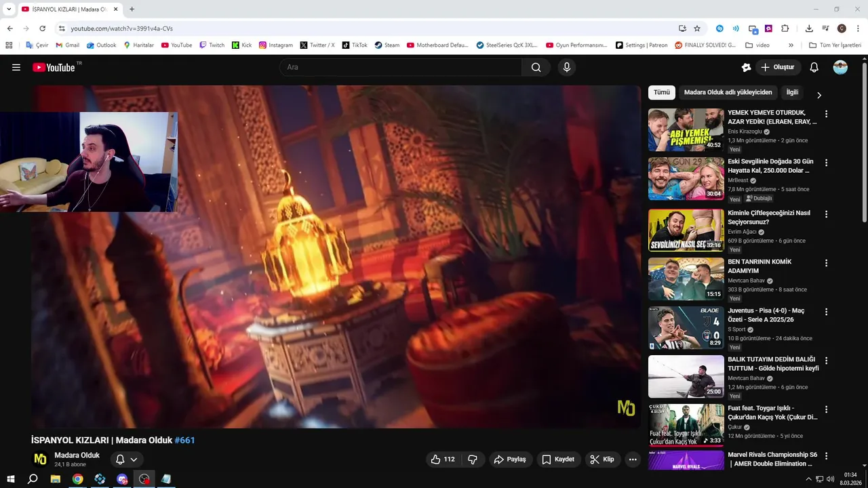The height and width of the screenshot is (488, 868).
Task: Click the page vertical scrollbar
Action: (865, 142)
